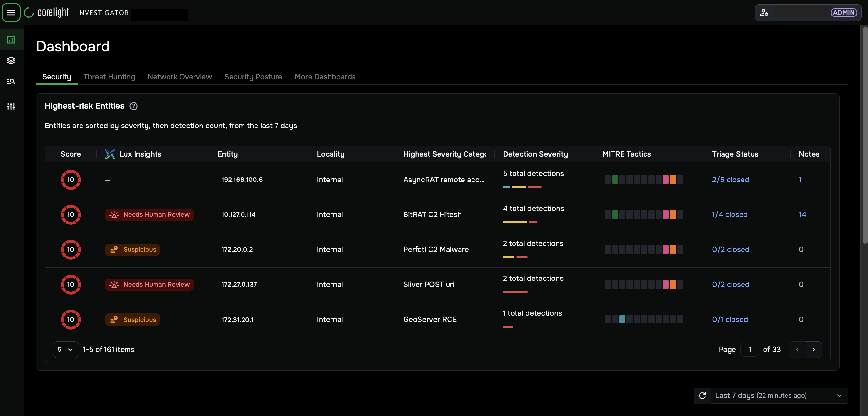Click Suspicious badge for 172.20.0.2
Viewport: 868px width, 416px height.
pos(132,249)
